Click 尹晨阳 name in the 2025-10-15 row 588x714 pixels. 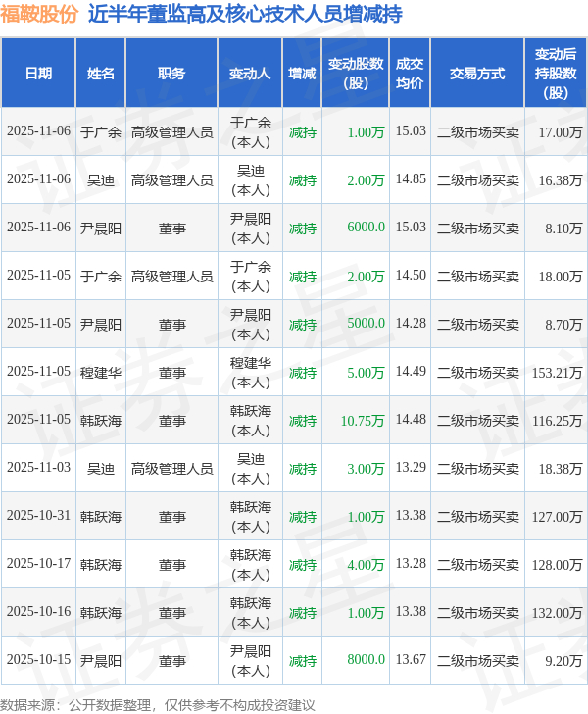[101, 661]
